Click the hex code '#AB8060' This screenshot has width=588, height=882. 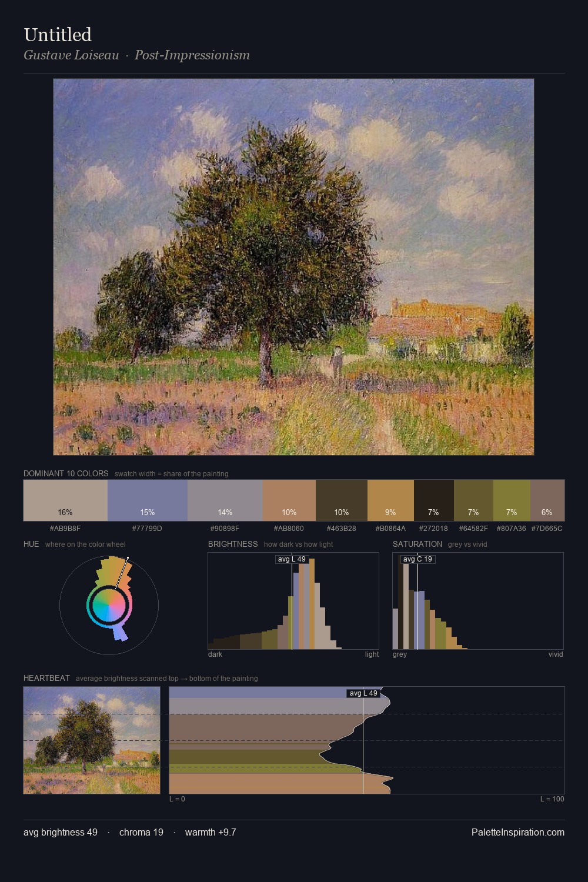pos(289,529)
